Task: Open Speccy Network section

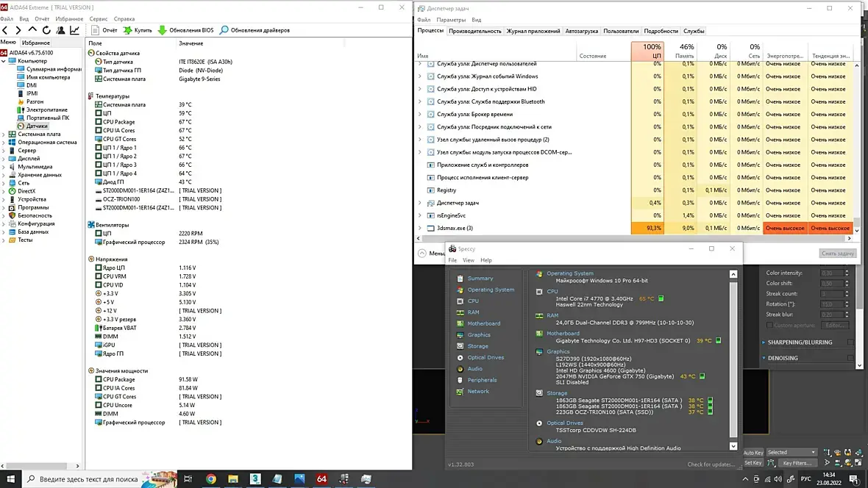Action: point(478,391)
